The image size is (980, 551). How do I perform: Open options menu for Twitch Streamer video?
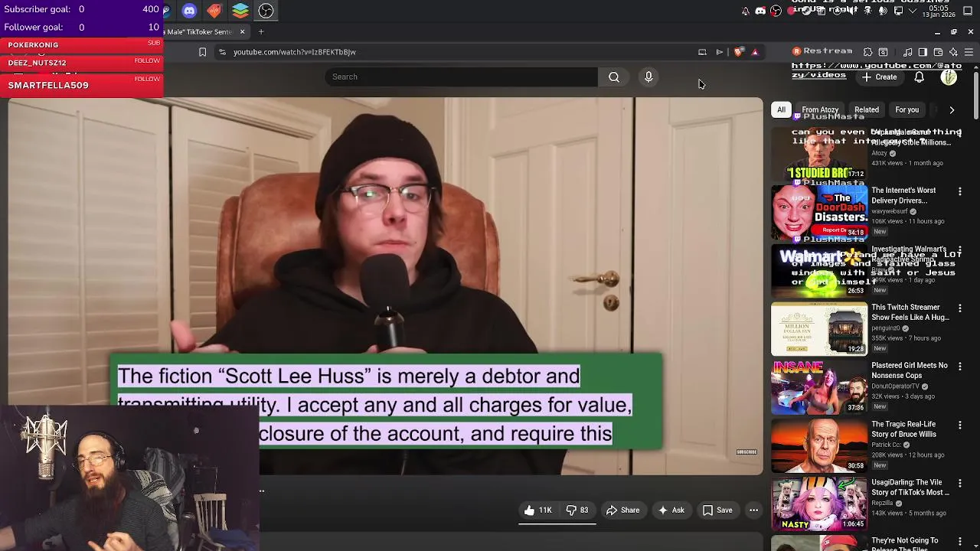pos(959,308)
